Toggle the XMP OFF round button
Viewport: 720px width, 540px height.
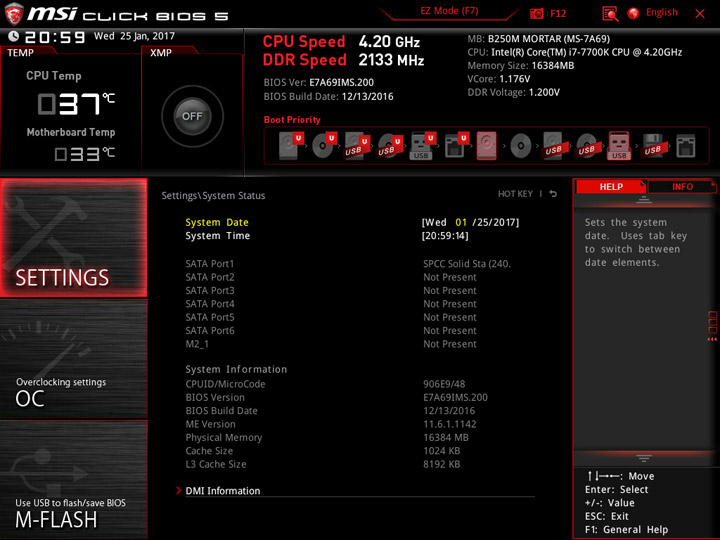click(192, 116)
